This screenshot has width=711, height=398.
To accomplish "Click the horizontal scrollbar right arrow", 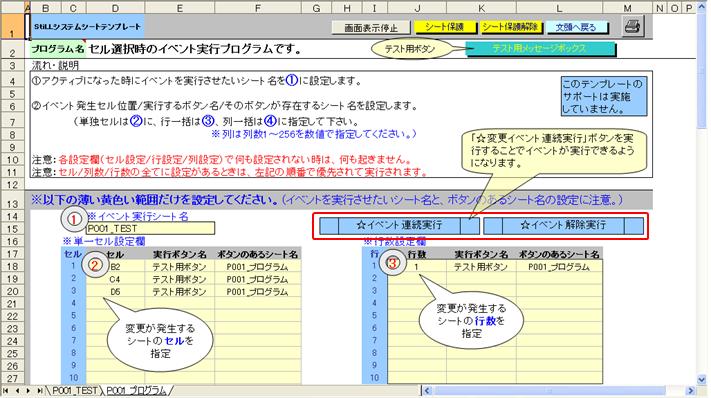I will (691, 390).
